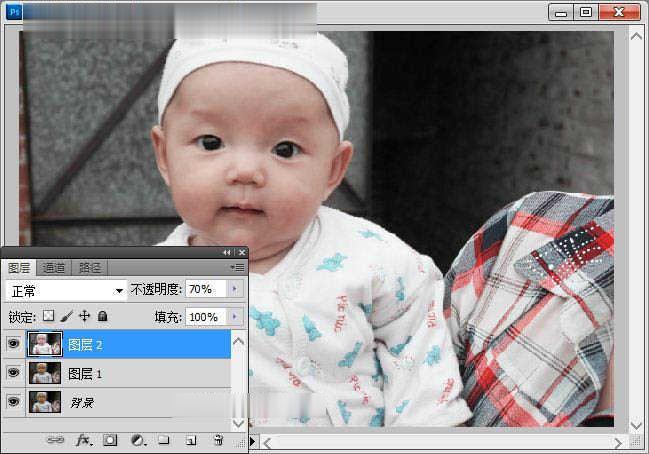Switch to the 图层 tab
This screenshot has width=649, height=454.
(19, 268)
